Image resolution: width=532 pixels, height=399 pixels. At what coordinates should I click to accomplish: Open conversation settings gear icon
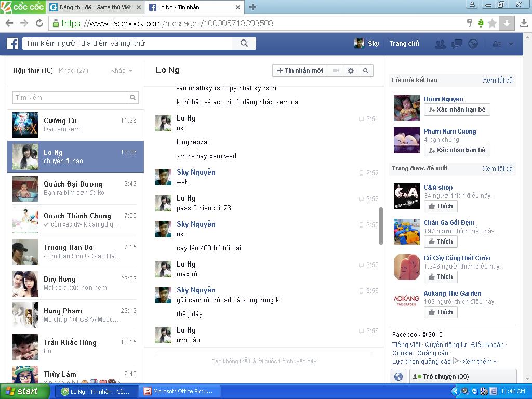click(x=351, y=71)
